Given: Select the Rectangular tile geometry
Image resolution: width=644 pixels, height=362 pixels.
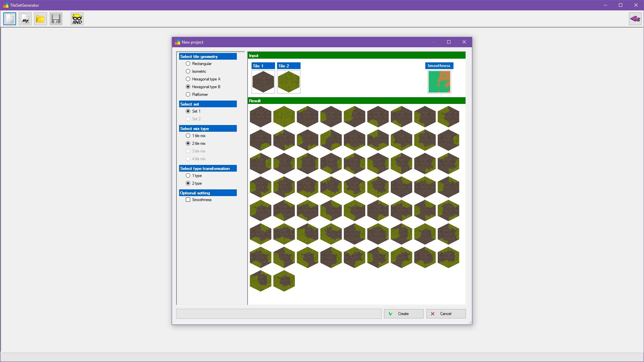Looking at the screenshot, I should click(188, 63).
